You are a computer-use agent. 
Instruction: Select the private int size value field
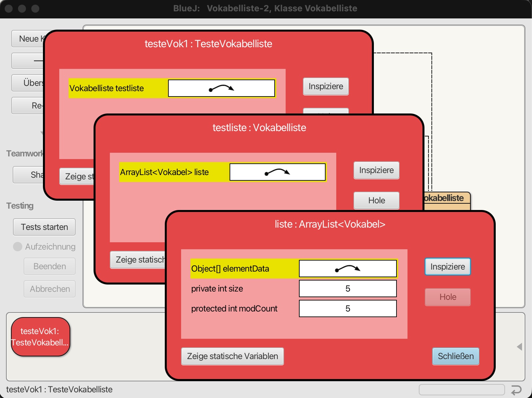tap(348, 289)
